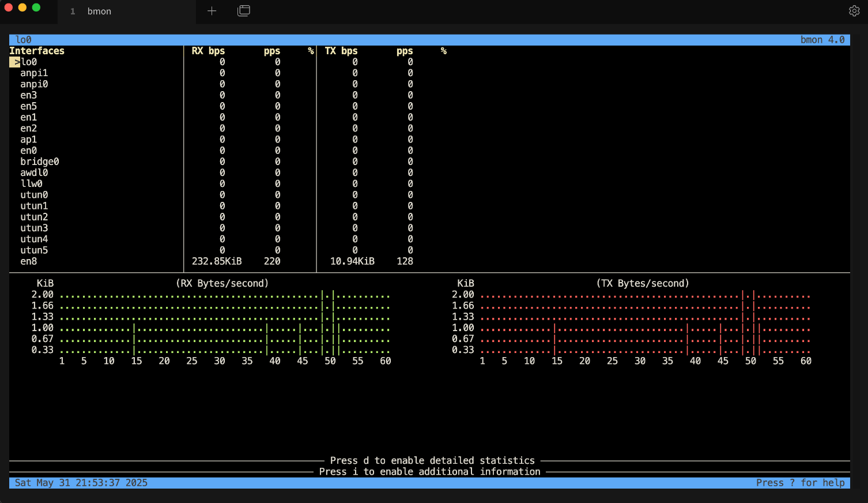868x503 pixels.
Task: Select the en5 interface
Action: [28, 106]
